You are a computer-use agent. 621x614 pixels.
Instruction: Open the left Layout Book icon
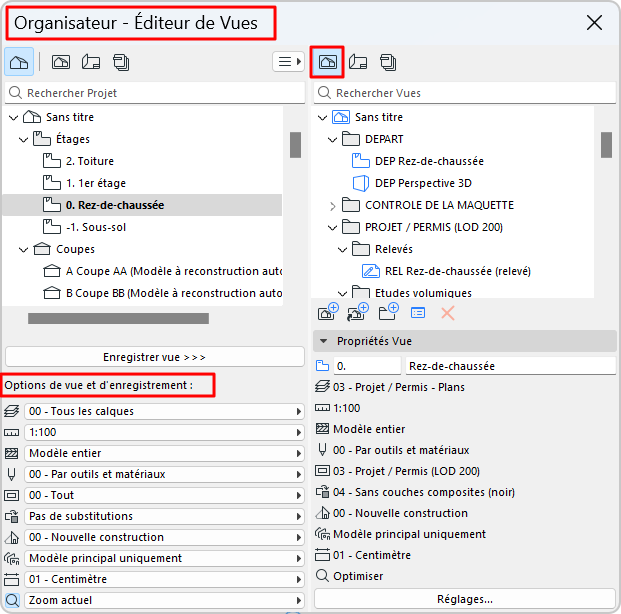click(90, 62)
